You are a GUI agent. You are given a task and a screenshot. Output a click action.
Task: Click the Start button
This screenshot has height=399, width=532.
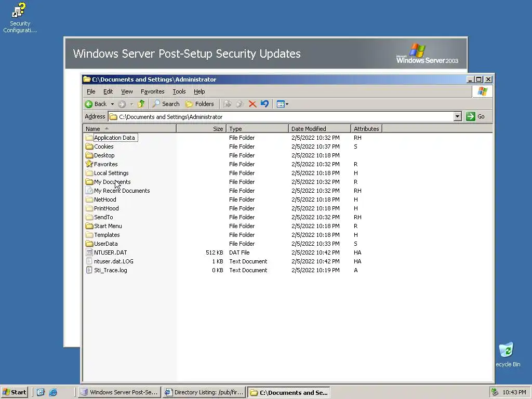point(14,392)
